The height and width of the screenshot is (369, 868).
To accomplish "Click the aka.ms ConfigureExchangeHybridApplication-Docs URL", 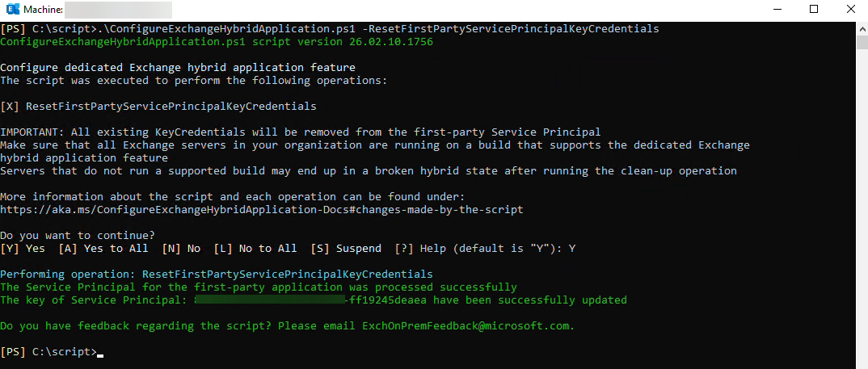I will point(261,210).
